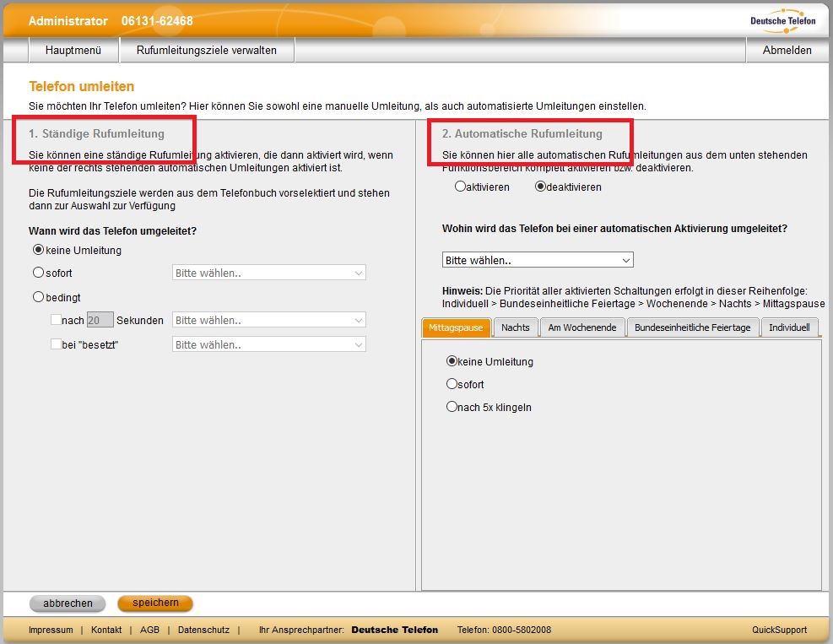This screenshot has height=644, width=833.
Task: Open the Datenschutz footer link
Action: [x=203, y=630]
